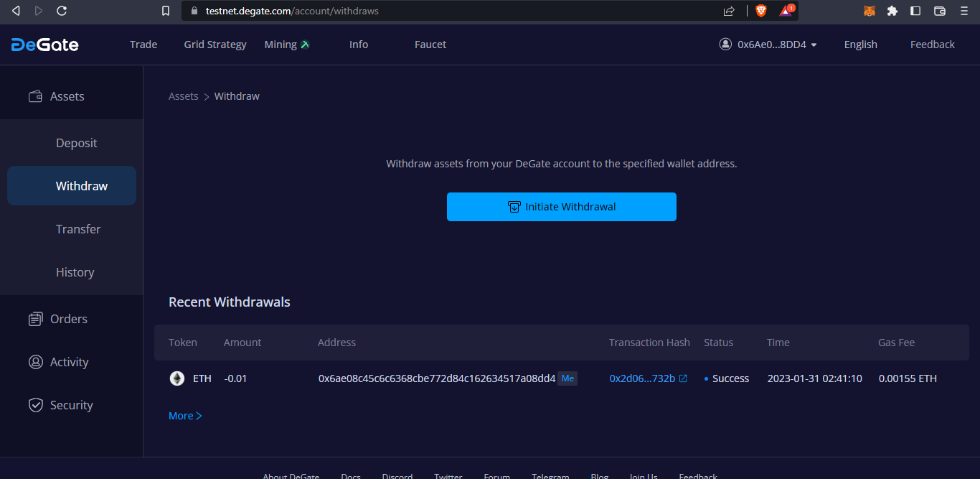Click the Amount column header

[x=242, y=343]
